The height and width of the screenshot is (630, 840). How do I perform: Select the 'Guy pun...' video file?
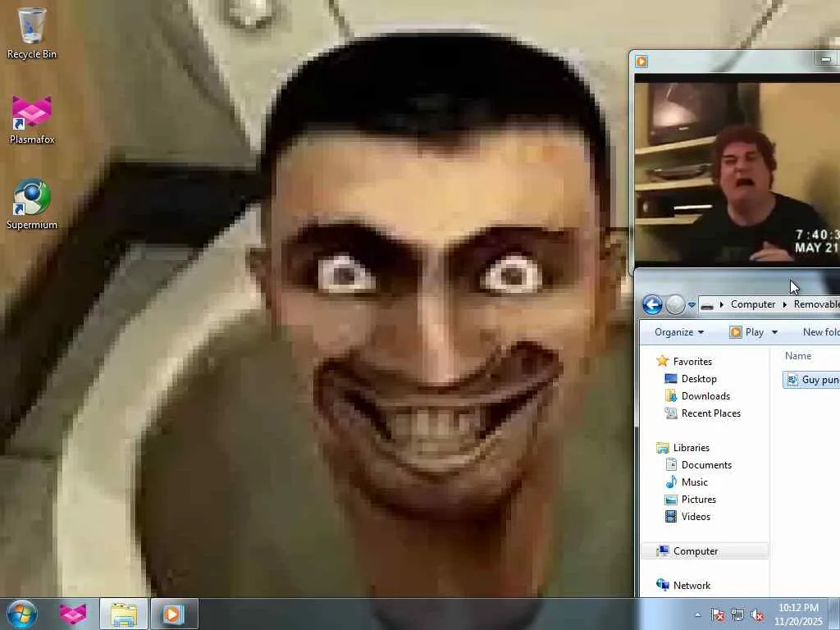coord(811,380)
